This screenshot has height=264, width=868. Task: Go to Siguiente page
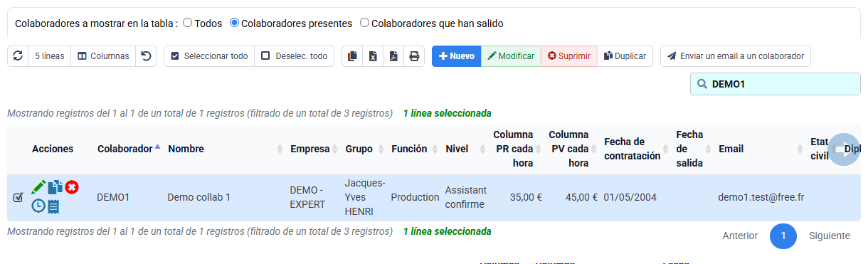pyautogui.click(x=830, y=236)
